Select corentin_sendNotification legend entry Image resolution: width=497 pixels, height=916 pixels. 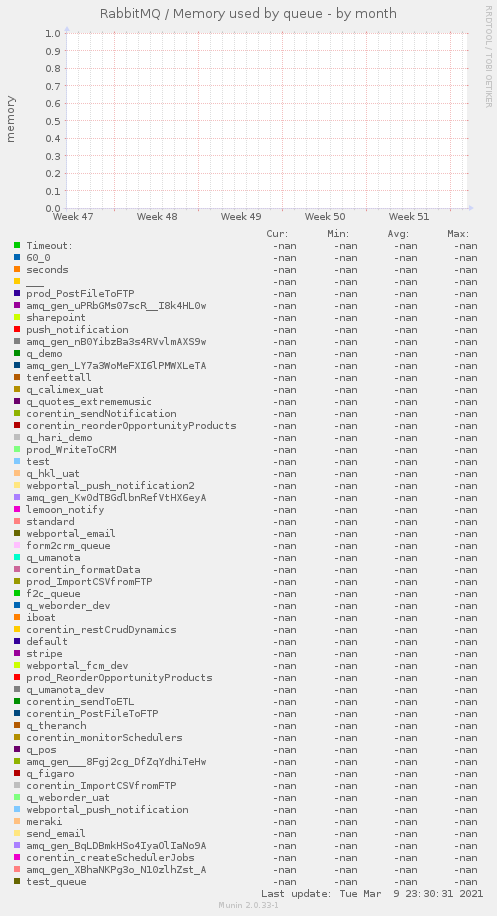click(101, 414)
